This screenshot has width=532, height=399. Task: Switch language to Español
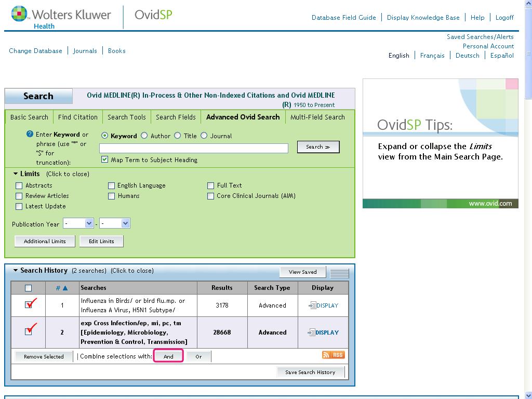(502, 55)
